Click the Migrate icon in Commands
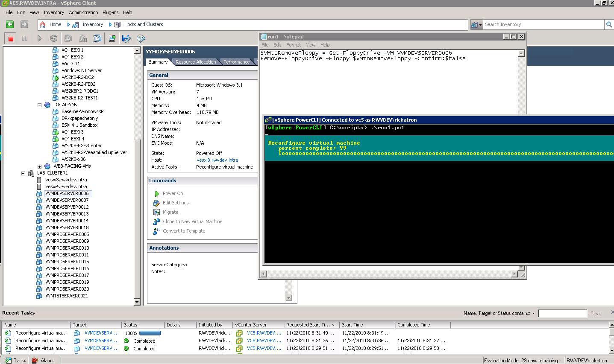The image size is (614, 364). pyautogui.click(x=156, y=212)
